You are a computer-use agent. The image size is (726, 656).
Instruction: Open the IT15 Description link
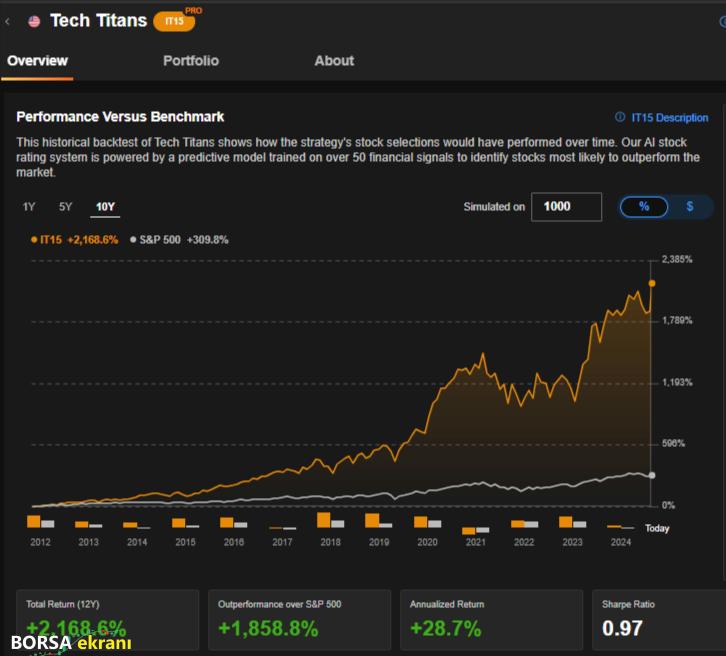coord(670,118)
